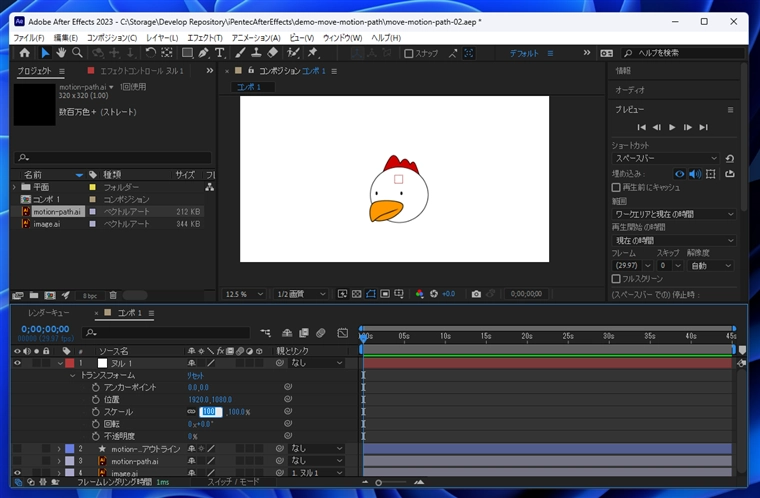Select the Hand tool in toolbar

pyautogui.click(x=61, y=53)
